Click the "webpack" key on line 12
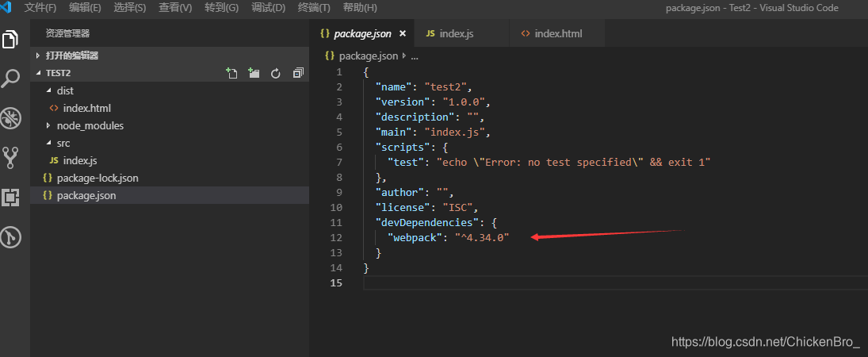This screenshot has width=868, height=357. pyautogui.click(x=414, y=237)
